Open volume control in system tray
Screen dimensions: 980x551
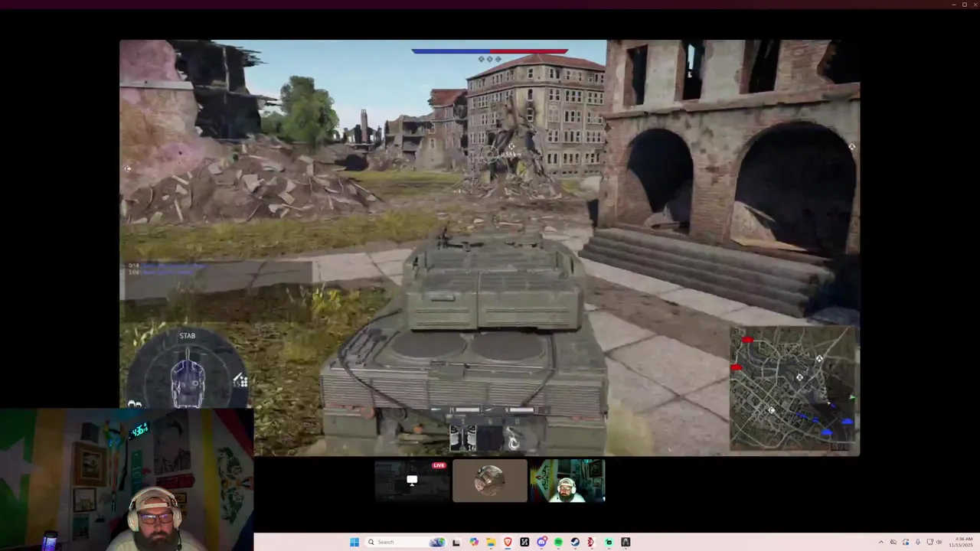click(x=939, y=542)
